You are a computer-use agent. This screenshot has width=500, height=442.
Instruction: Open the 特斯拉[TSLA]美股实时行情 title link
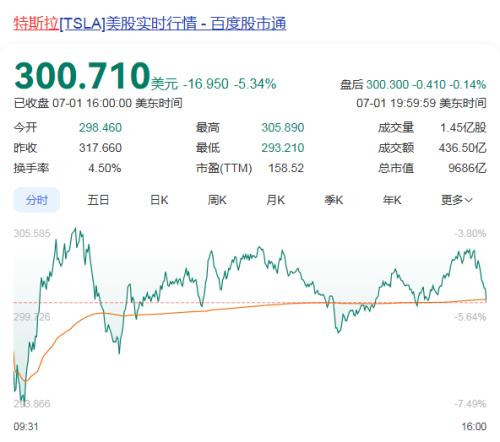tap(150, 24)
